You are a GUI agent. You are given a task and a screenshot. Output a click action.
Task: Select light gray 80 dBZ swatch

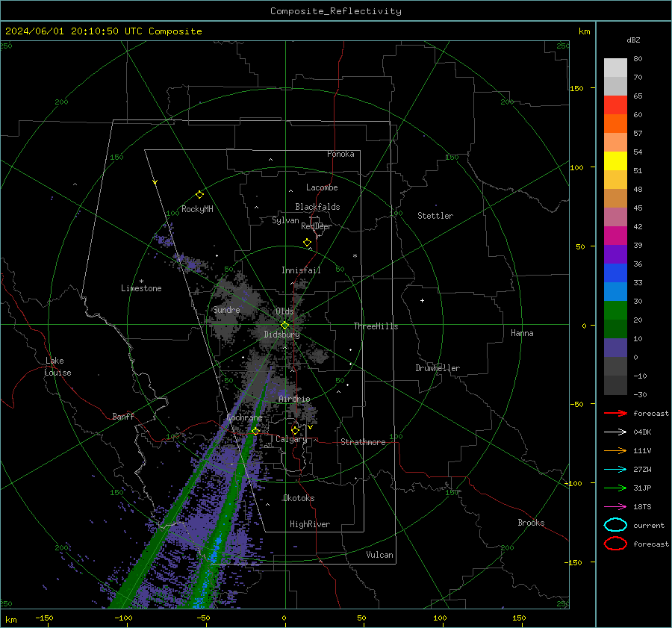click(615, 68)
